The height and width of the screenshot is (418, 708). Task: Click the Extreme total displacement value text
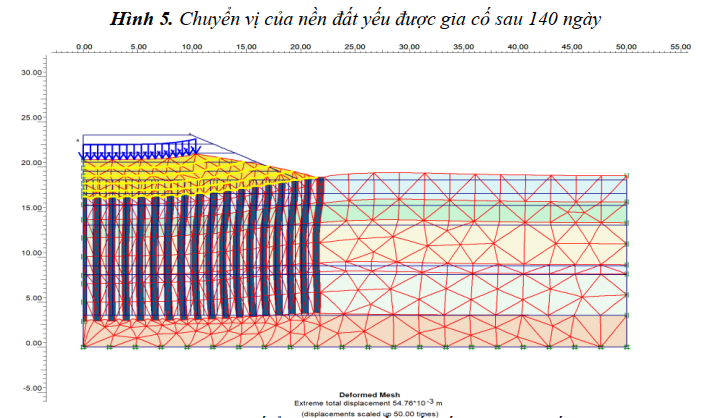pyautogui.click(x=354, y=403)
